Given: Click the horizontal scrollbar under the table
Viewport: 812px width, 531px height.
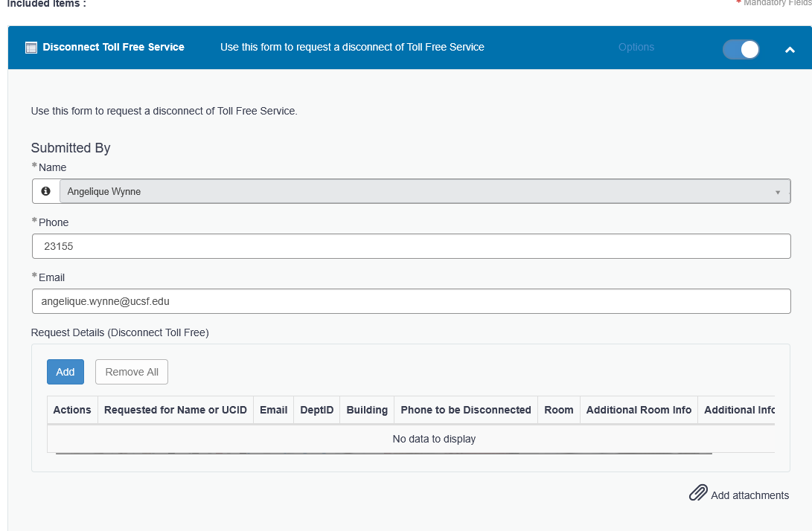Looking at the screenshot, I should click(383, 452).
